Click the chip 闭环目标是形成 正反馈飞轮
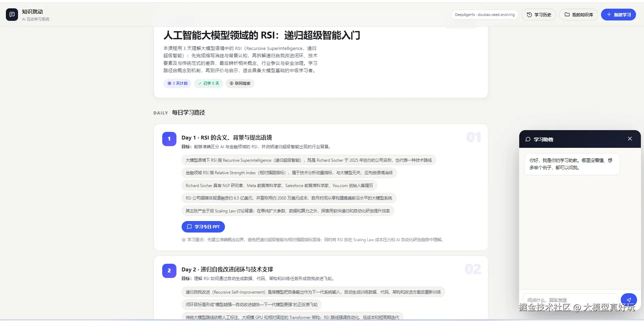Viewport: 644px width, 321px height. coord(251,305)
